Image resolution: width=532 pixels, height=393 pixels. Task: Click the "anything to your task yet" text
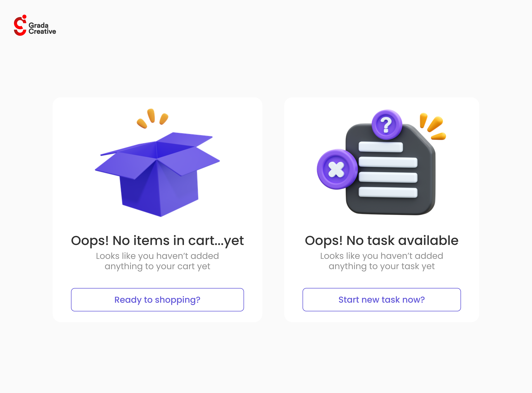381,266
